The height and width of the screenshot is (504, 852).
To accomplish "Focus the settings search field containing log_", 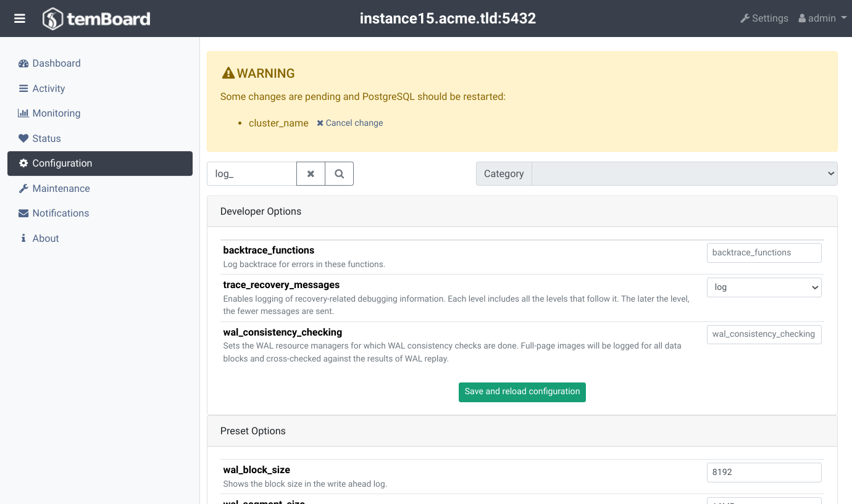I will [252, 174].
